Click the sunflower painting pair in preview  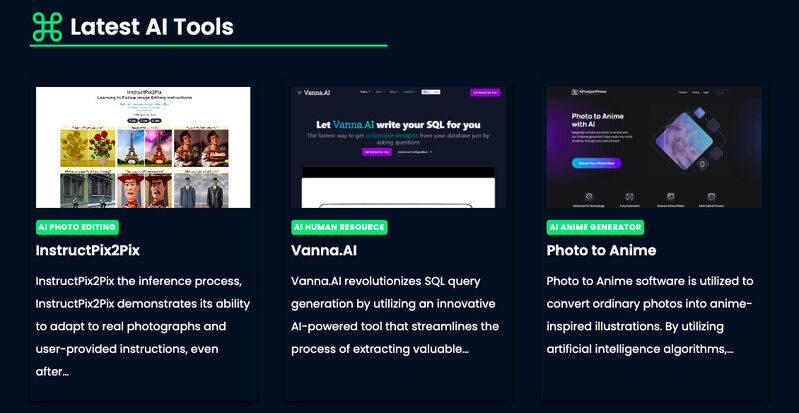[88, 148]
